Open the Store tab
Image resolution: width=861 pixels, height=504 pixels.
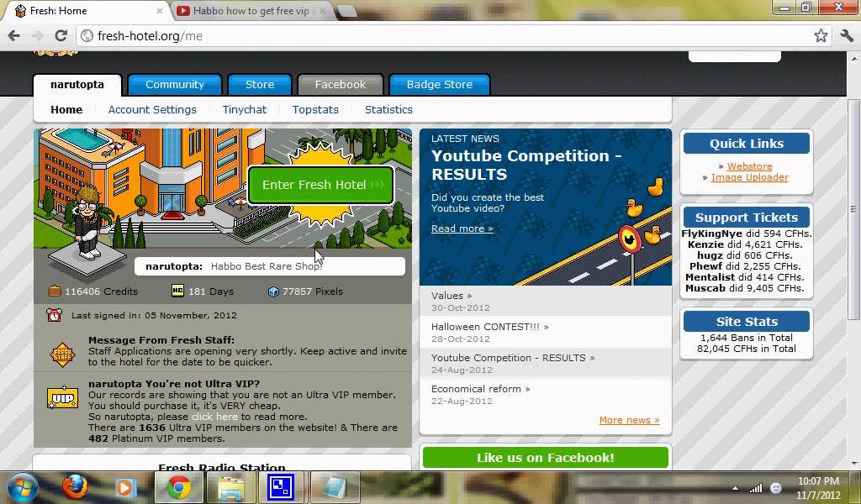(260, 85)
